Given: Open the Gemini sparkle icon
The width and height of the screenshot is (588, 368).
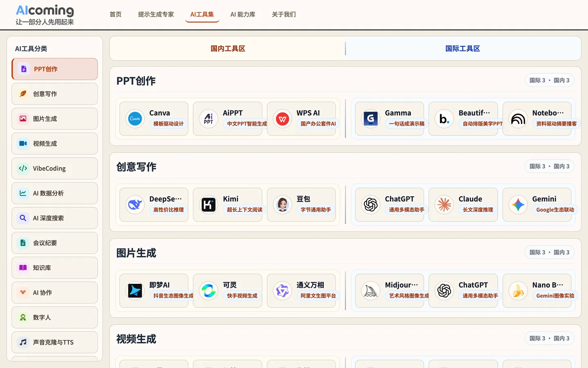Looking at the screenshot, I should click(x=518, y=204).
